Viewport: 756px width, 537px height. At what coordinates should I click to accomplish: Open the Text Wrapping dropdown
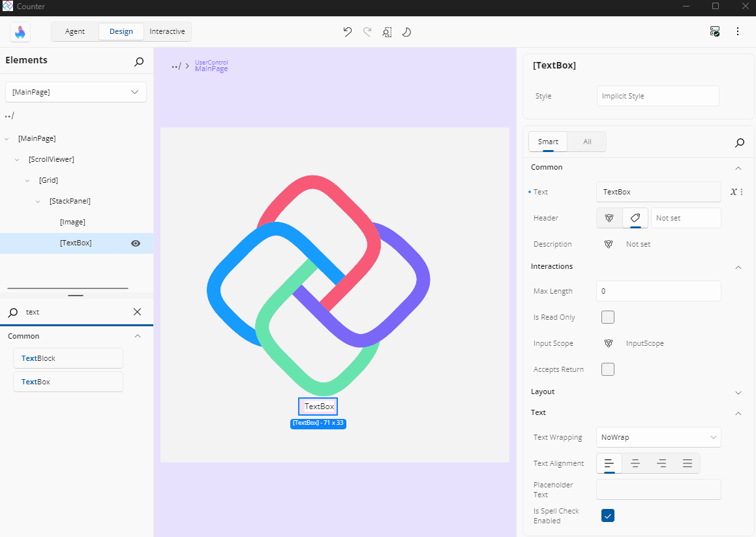click(658, 437)
